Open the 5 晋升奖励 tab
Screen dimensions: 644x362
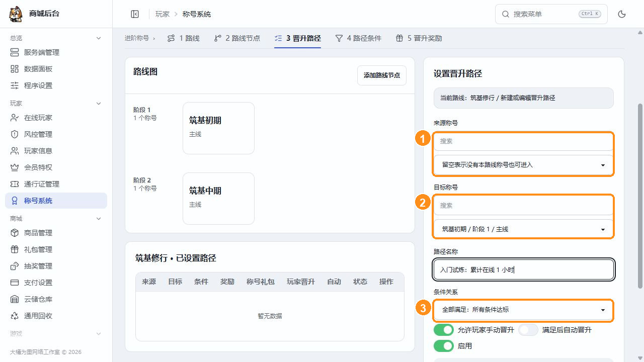(x=419, y=38)
